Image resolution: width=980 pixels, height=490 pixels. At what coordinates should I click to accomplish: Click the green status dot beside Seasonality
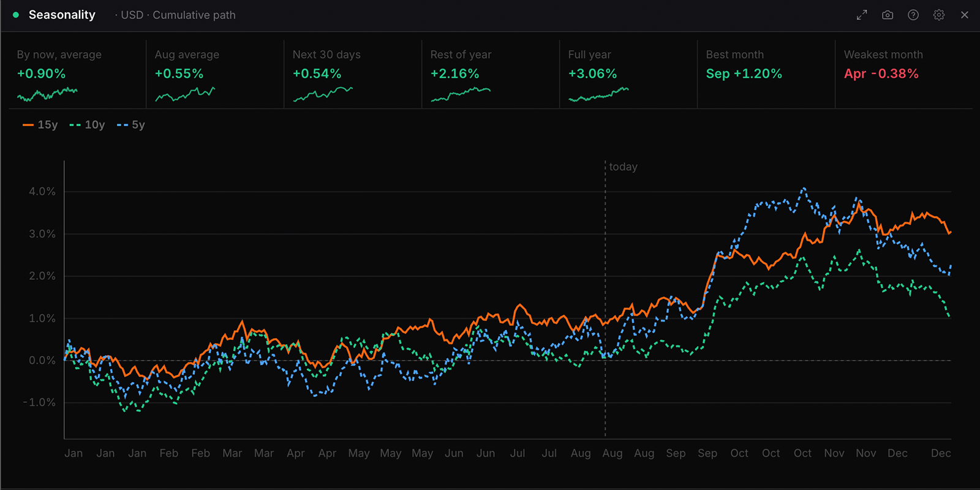click(x=16, y=15)
